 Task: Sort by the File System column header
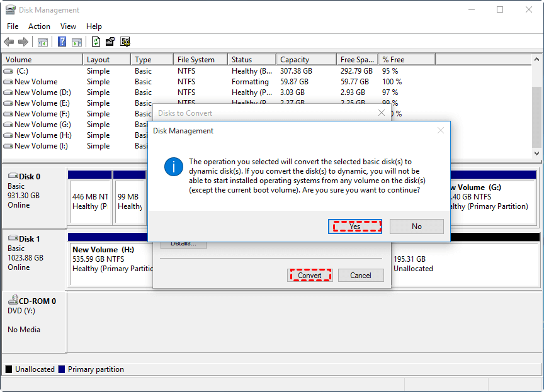[x=200, y=60]
